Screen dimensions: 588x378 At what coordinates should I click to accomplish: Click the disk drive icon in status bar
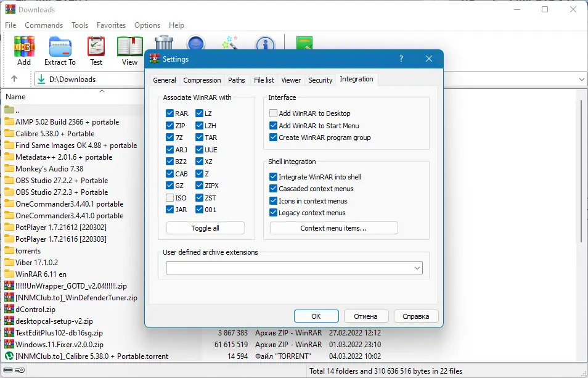click(8, 371)
